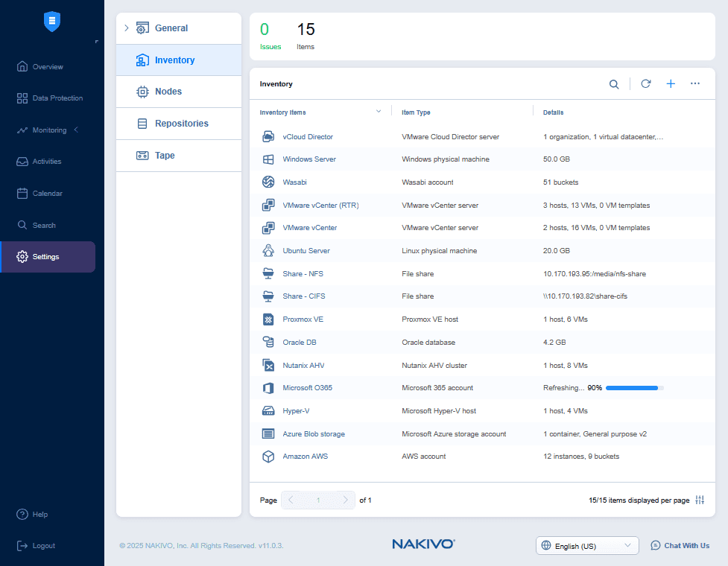Click the Microsoft O365 refresh progress bar
The height and width of the screenshot is (566, 728).
pos(635,388)
